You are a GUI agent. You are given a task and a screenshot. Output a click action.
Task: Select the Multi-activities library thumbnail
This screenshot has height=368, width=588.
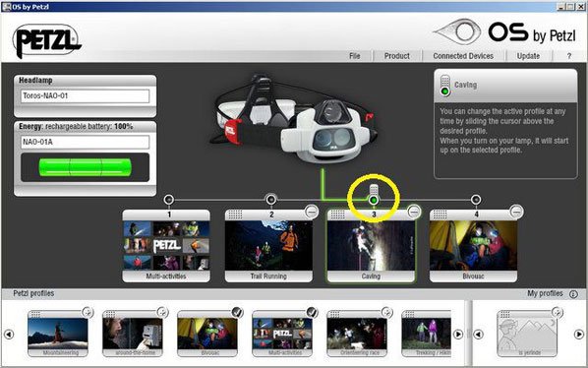click(x=282, y=334)
